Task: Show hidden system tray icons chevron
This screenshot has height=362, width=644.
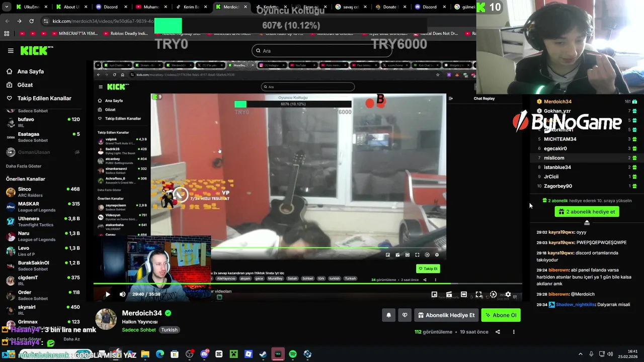Action: [x=580, y=354]
